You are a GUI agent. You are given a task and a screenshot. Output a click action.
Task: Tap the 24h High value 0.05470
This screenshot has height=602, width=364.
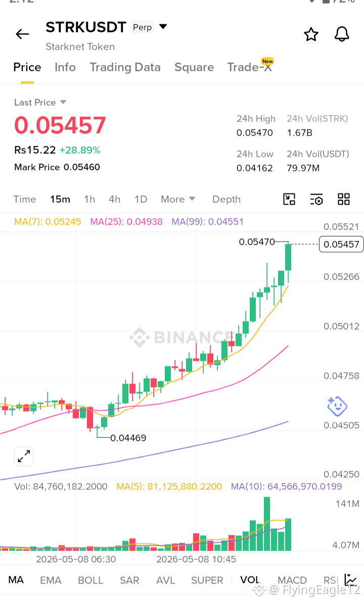[255, 133]
